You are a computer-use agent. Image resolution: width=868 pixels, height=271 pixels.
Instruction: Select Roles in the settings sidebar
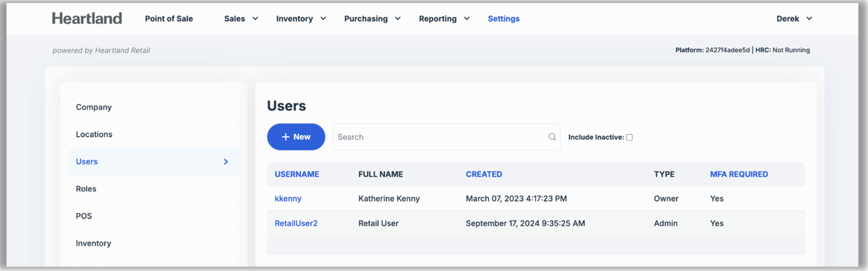[86, 189]
